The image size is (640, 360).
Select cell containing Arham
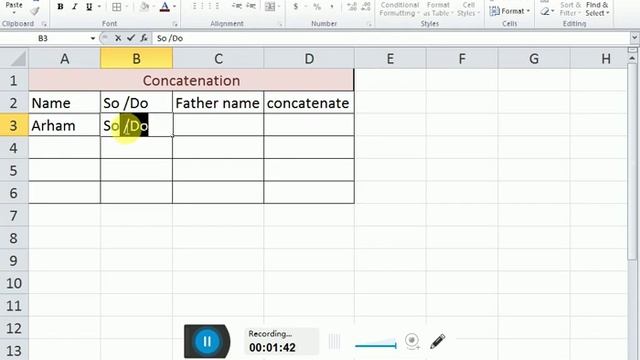click(64, 126)
